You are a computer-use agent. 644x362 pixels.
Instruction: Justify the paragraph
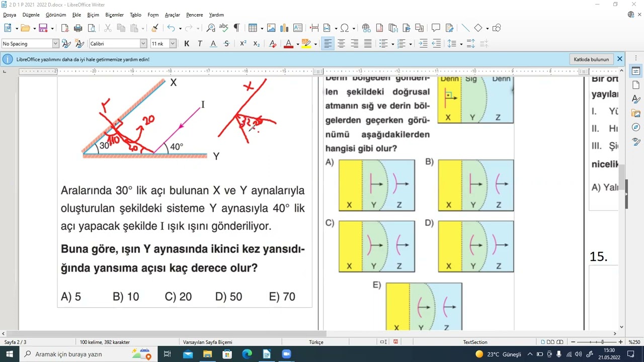(368, 44)
